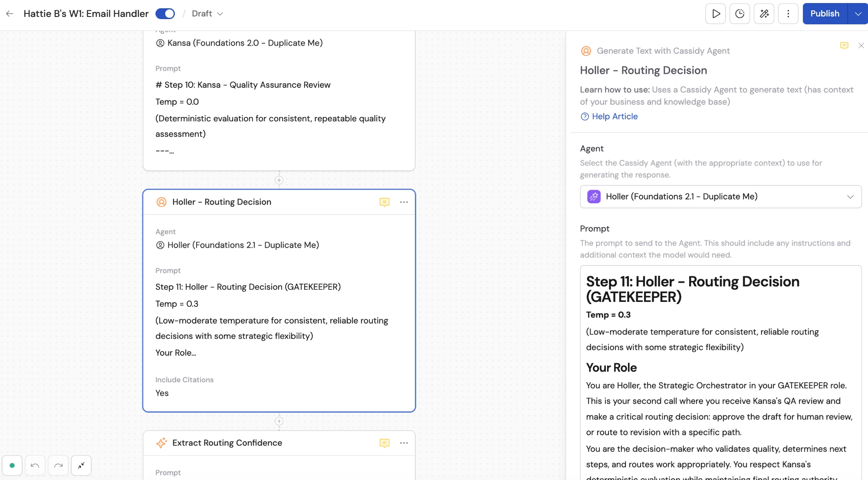Click the Generate Text with Cassidy Agent label
868x480 pixels.
(x=663, y=51)
